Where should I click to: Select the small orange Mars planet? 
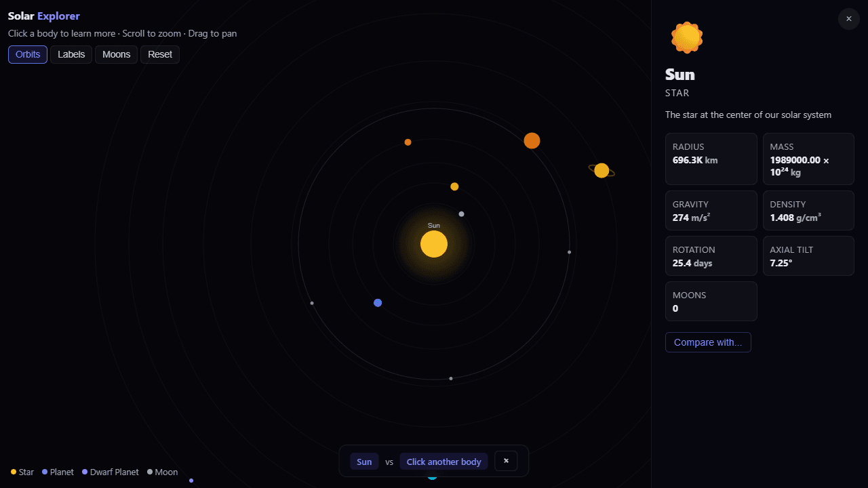point(408,142)
